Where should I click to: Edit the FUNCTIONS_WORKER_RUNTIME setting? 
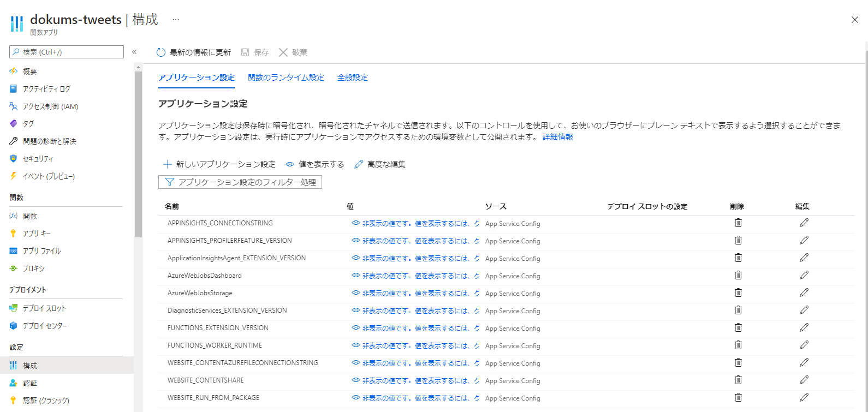(804, 345)
